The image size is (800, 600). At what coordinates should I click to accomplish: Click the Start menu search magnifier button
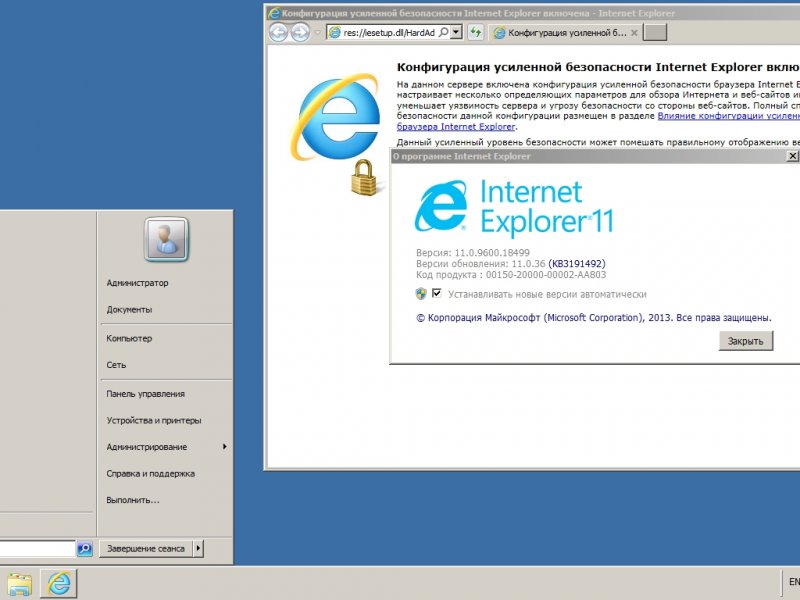[85, 548]
